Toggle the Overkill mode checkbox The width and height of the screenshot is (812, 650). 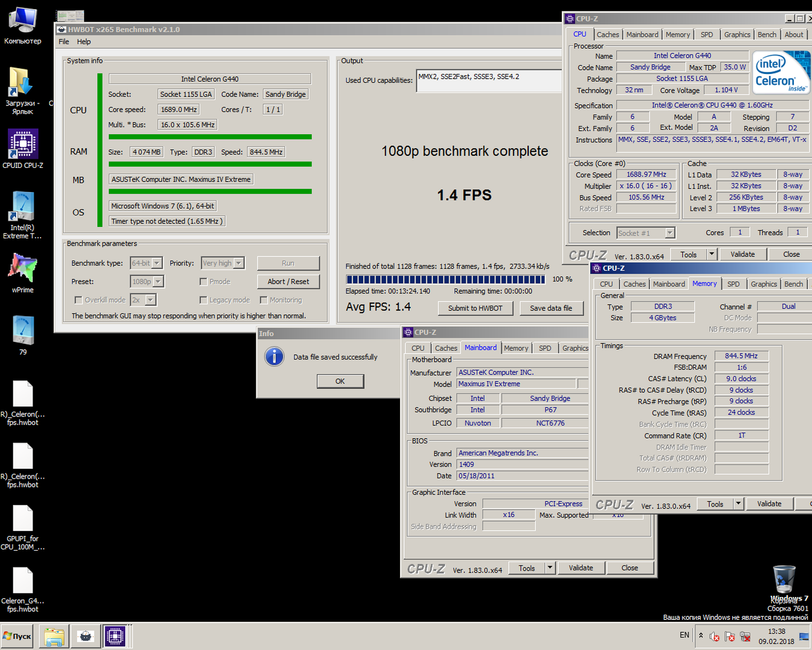tap(78, 300)
